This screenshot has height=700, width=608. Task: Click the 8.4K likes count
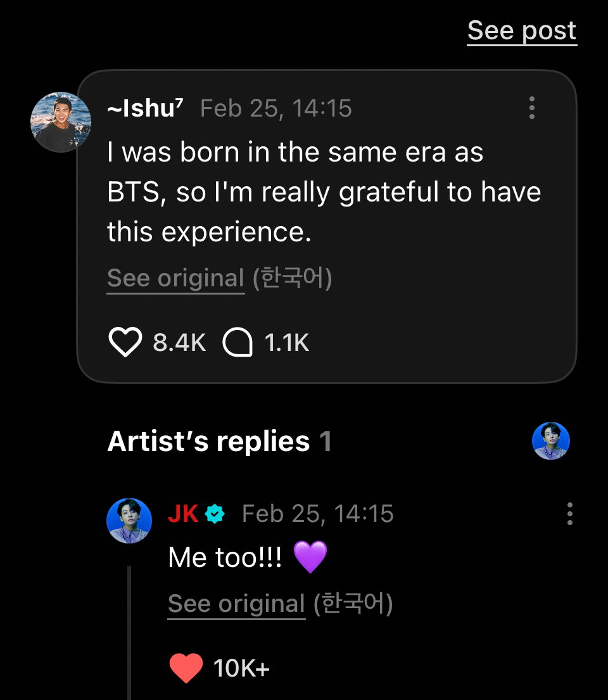tap(179, 343)
